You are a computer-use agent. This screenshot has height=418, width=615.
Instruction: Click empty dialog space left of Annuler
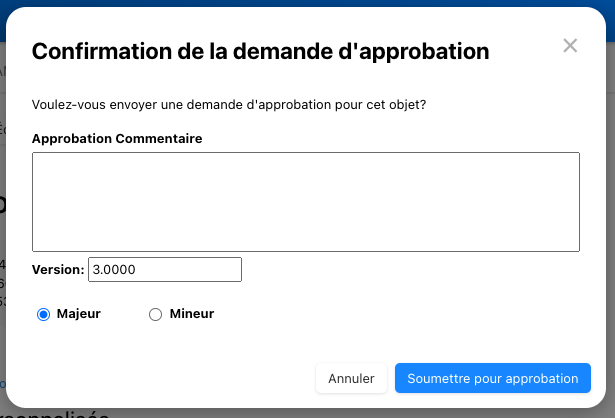[x=170, y=379]
